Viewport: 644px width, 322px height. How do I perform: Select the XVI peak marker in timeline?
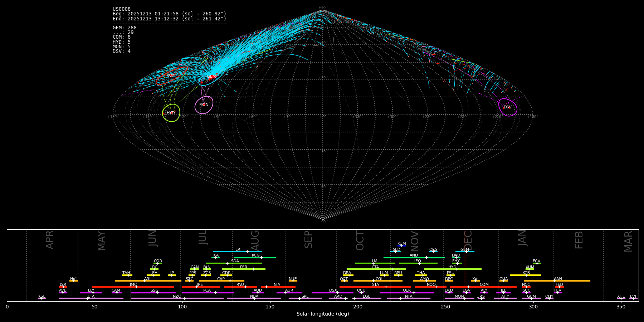click(x=475, y=281)
